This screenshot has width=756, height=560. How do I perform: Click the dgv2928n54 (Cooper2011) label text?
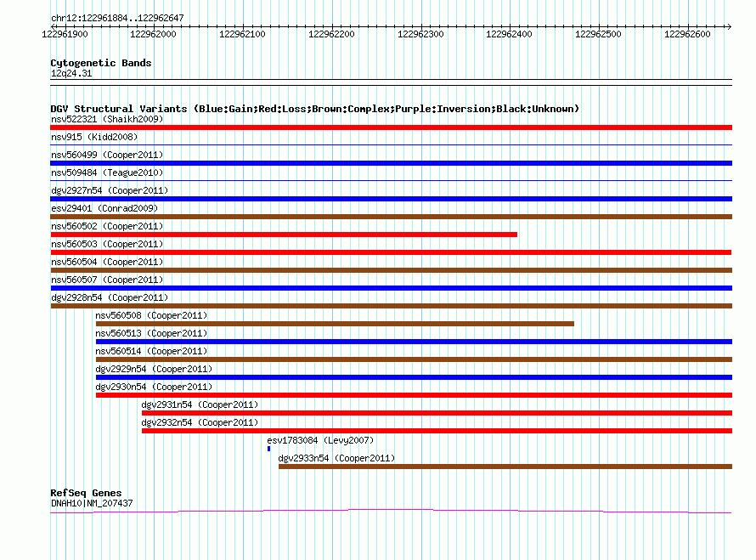[110, 297]
